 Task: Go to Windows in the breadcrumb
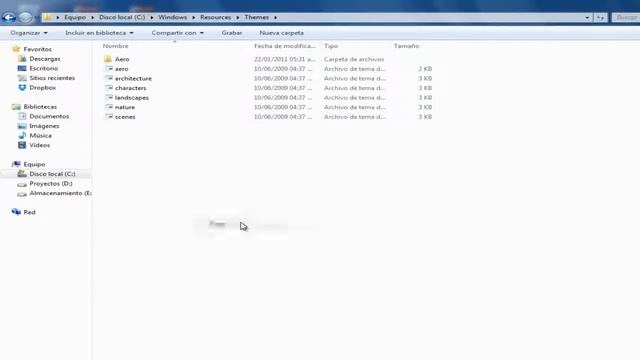pos(173,17)
